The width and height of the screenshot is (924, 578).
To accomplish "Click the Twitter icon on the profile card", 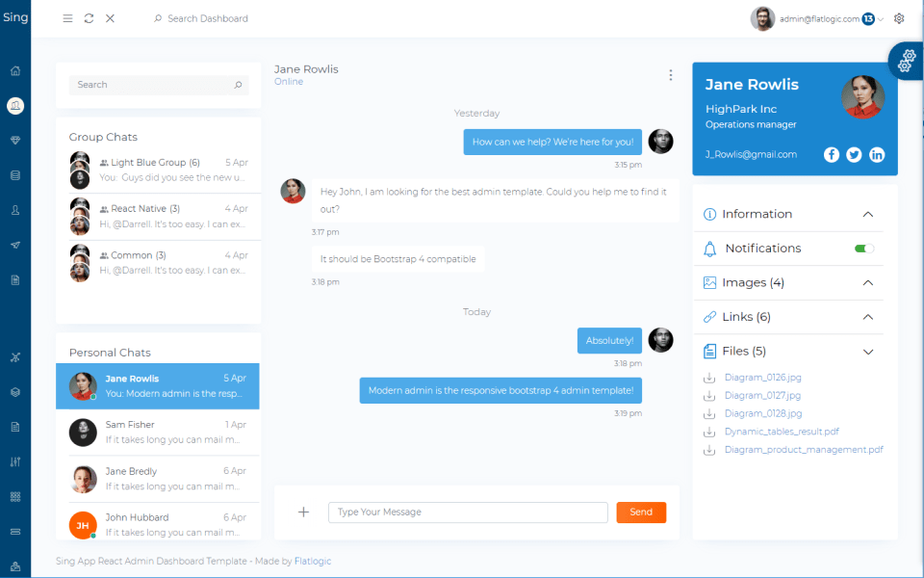I will click(x=854, y=154).
